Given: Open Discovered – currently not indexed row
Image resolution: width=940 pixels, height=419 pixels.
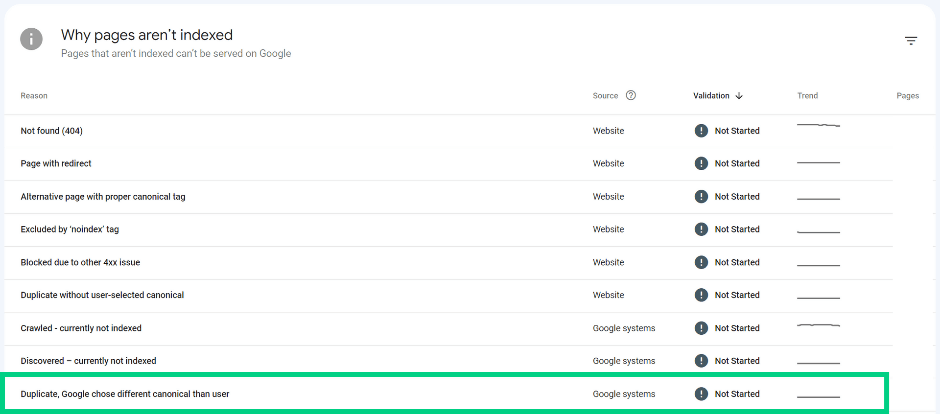Looking at the screenshot, I should click(448, 361).
